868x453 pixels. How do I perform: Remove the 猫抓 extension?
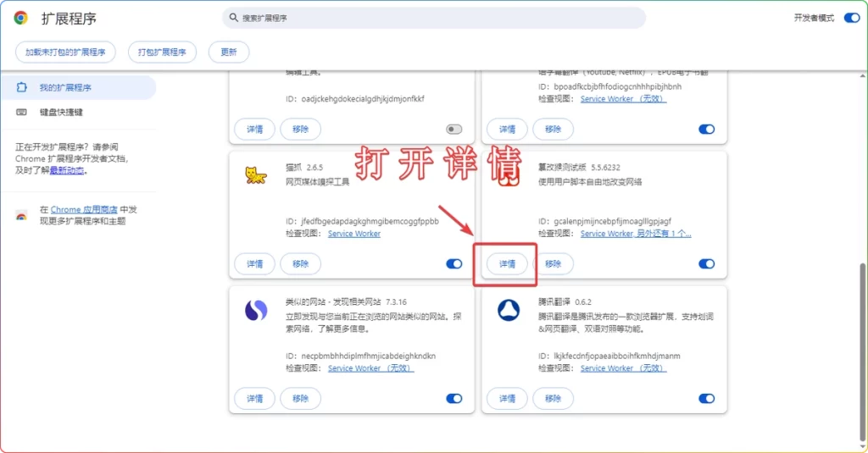click(301, 264)
